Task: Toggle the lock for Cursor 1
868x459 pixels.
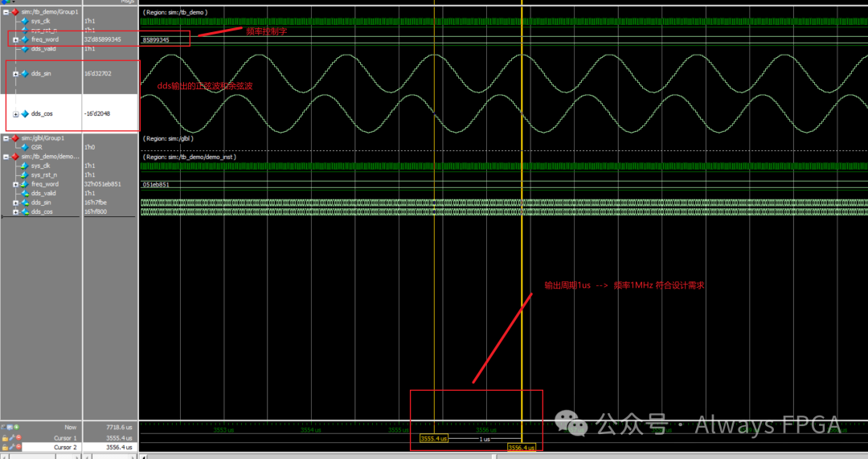Action: (x=5, y=438)
